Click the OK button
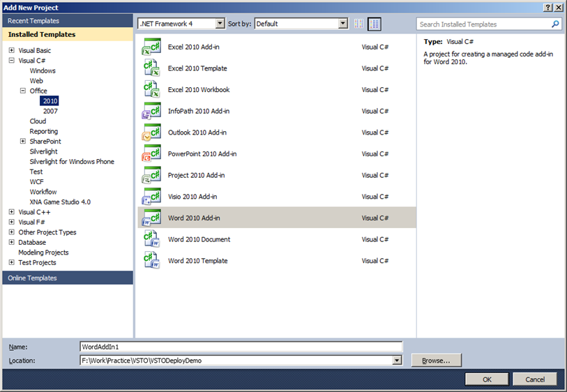The height and width of the screenshot is (392, 567). (487, 379)
